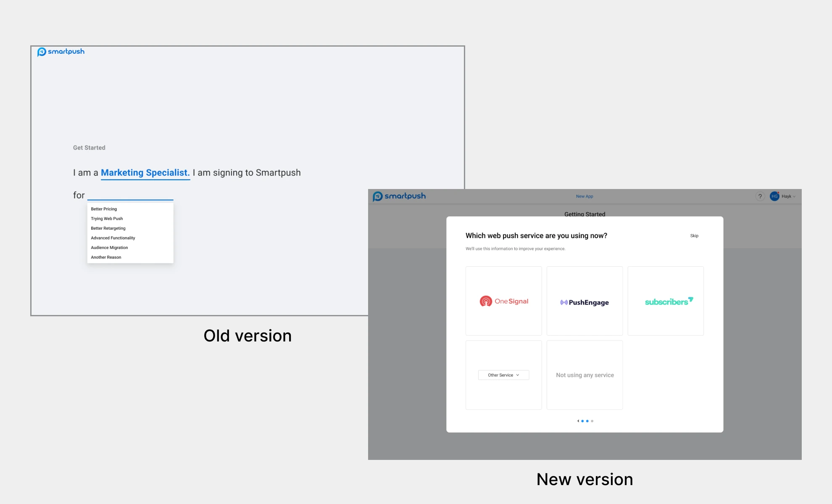
Task: Open the 'Other Service' dropdown
Action: point(503,375)
